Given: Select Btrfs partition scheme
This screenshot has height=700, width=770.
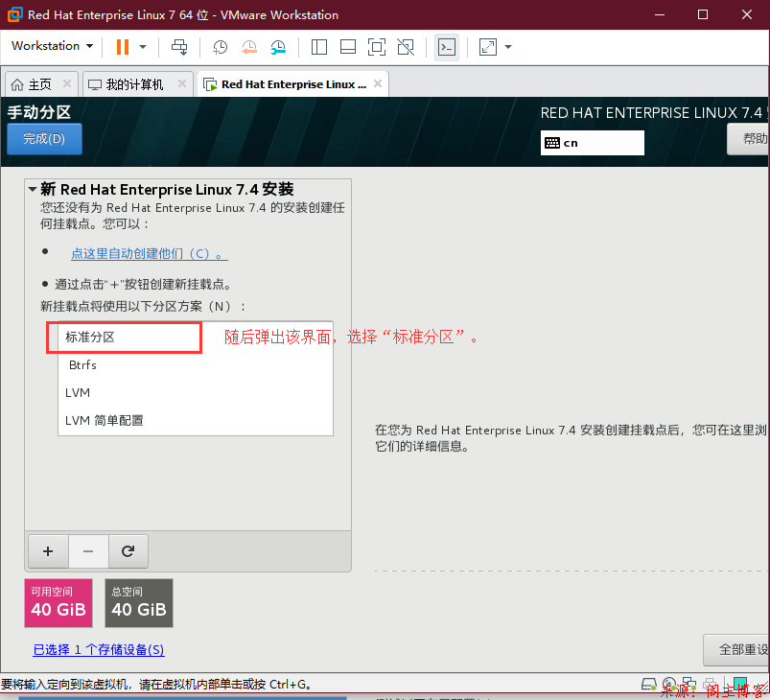Looking at the screenshot, I should click(x=196, y=365).
